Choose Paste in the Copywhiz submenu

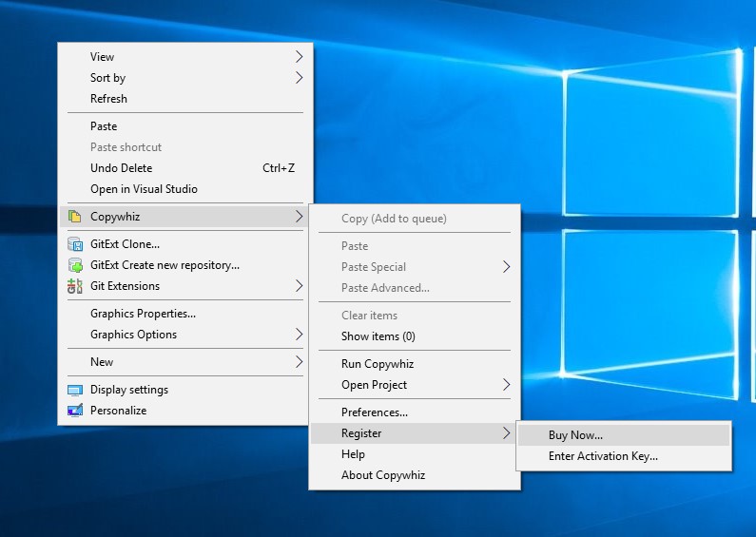coord(415,246)
